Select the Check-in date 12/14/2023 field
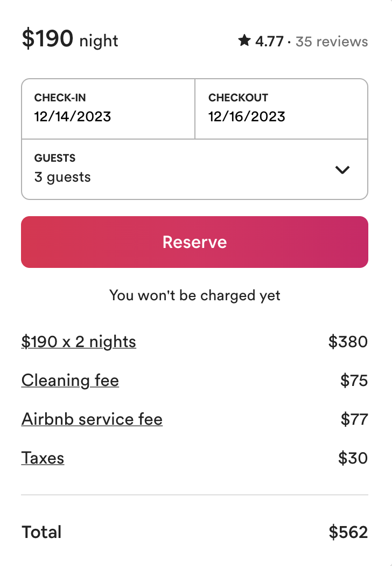 pyautogui.click(x=108, y=109)
